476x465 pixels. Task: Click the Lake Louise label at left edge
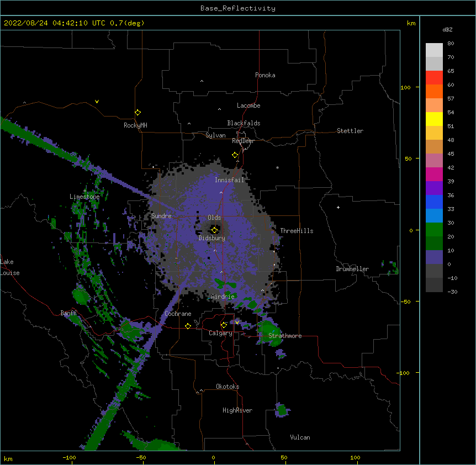tap(10, 267)
